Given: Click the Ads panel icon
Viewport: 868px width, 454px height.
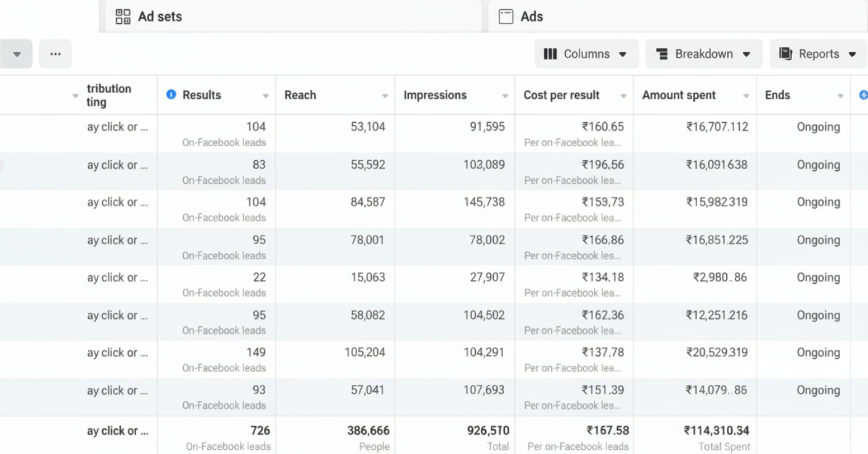Looking at the screenshot, I should point(506,17).
